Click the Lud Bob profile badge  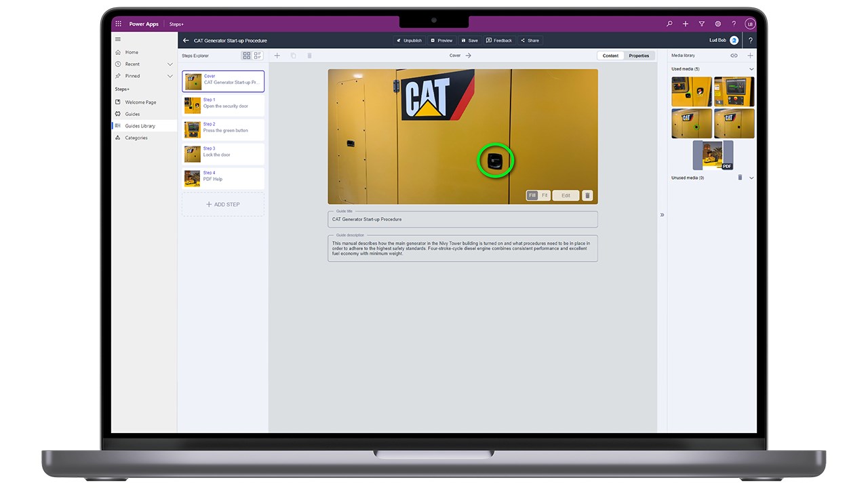(x=734, y=41)
